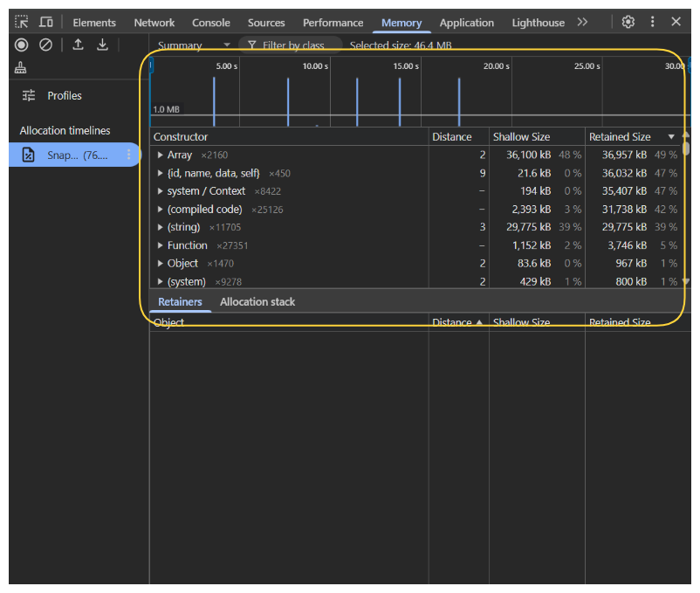Show more DevTools tabs chevron
The width and height of the screenshot is (700, 593).
click(x=582, y=22)
